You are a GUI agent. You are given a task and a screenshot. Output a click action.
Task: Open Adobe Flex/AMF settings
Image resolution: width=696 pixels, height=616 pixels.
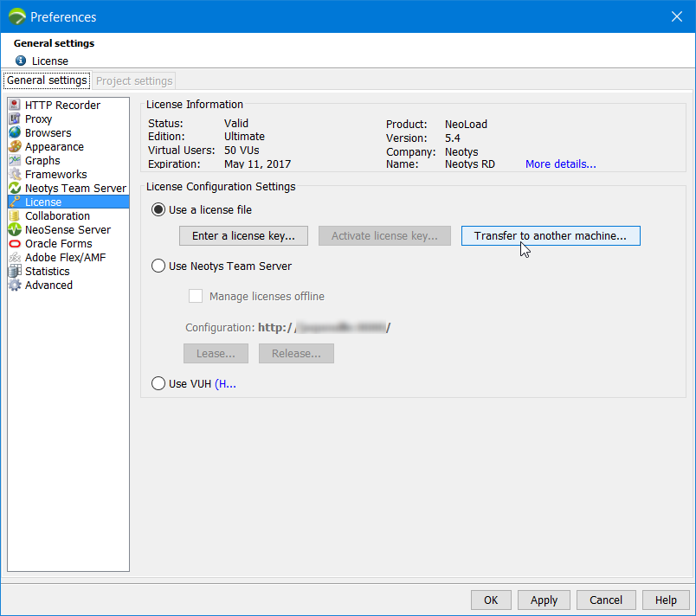(x=63, y=257)
